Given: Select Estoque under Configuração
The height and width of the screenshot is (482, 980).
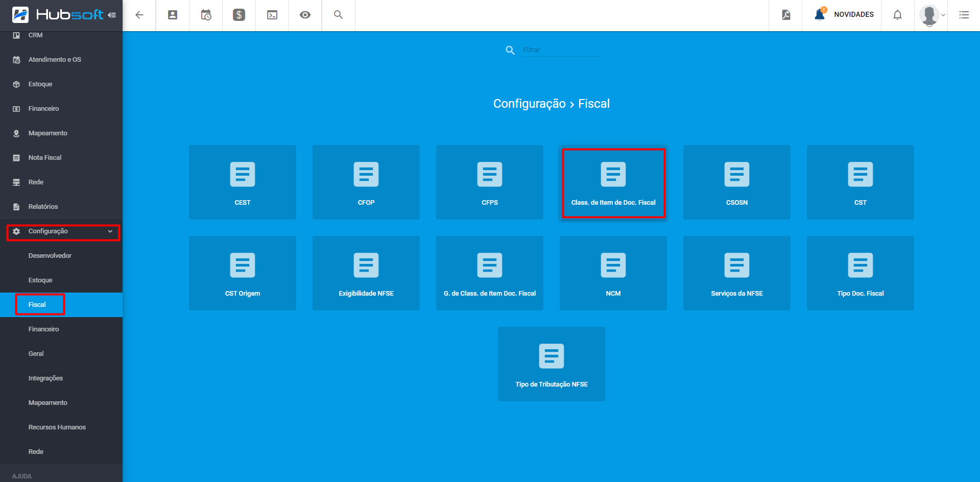Looking at the screenshot, I should [61, 280].
